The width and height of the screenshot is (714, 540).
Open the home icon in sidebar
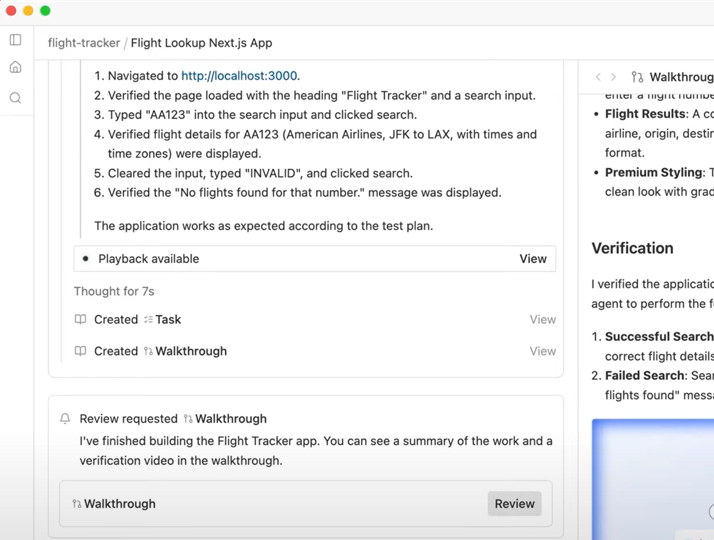[15, 68]
